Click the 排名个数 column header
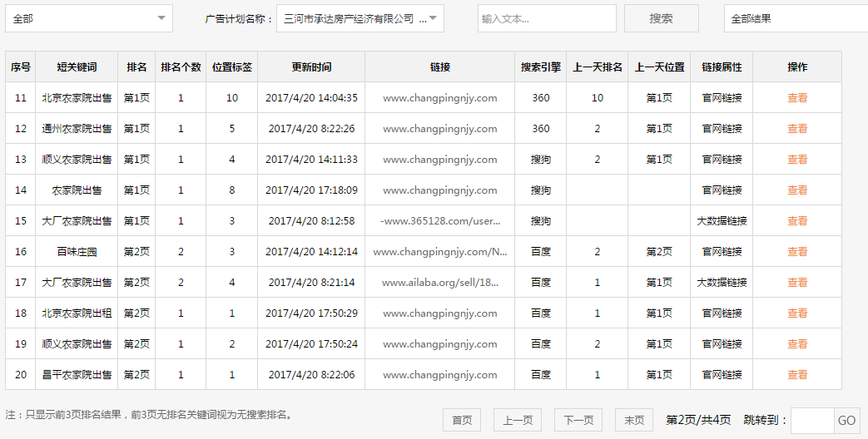The height and width of the screenshot is (439, 868). [181, 67]
